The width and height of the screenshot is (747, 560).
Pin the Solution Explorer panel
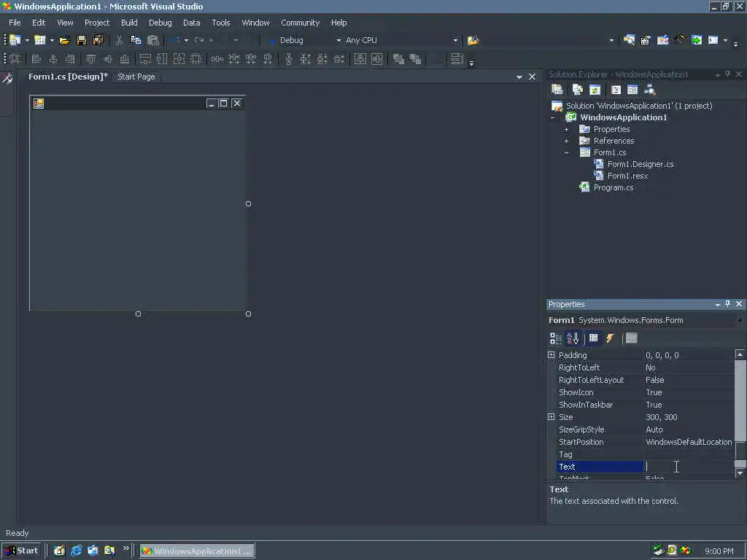click(727, 74)
